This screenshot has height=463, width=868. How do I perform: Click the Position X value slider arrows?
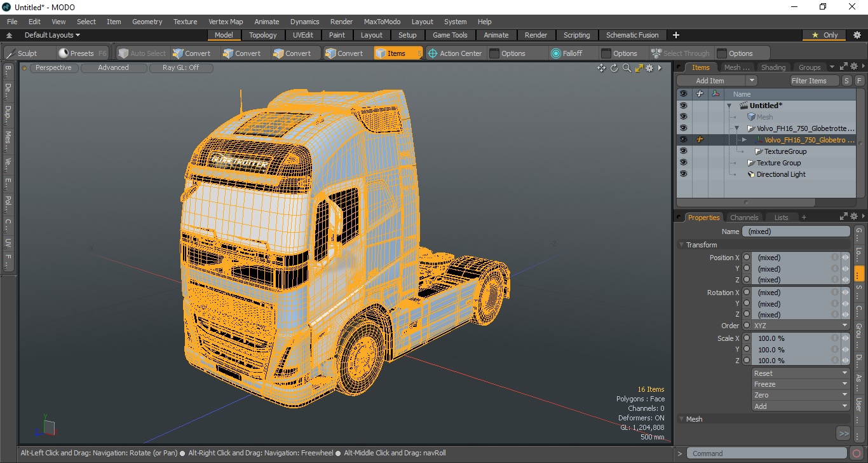pyautogui.click(x=845, y=258)
